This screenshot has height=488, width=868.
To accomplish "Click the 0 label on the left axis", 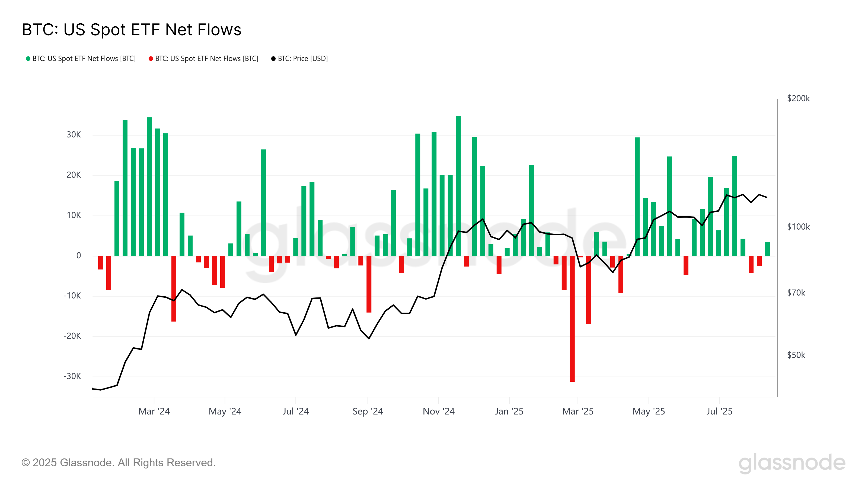I will [78, 256].
